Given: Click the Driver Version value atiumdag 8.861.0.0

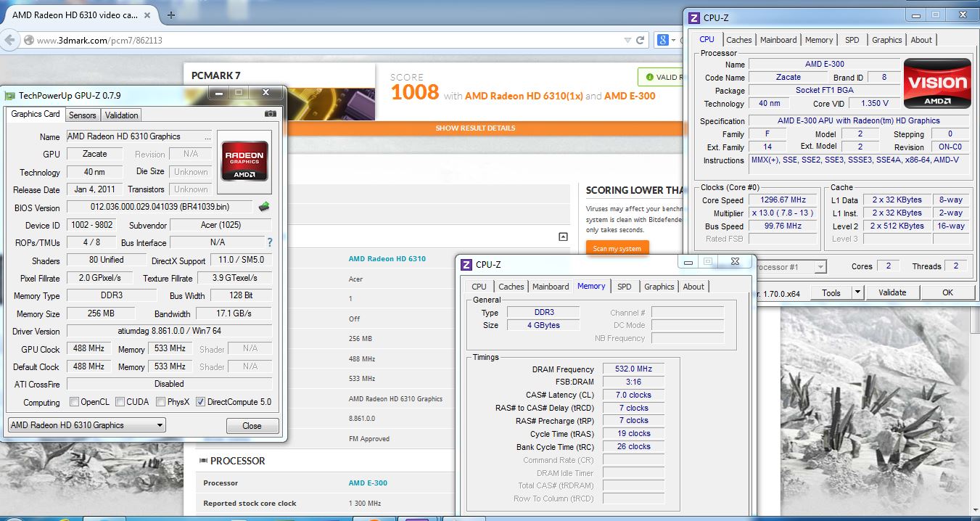Looking at the screenshot, I should pos(169,331).
